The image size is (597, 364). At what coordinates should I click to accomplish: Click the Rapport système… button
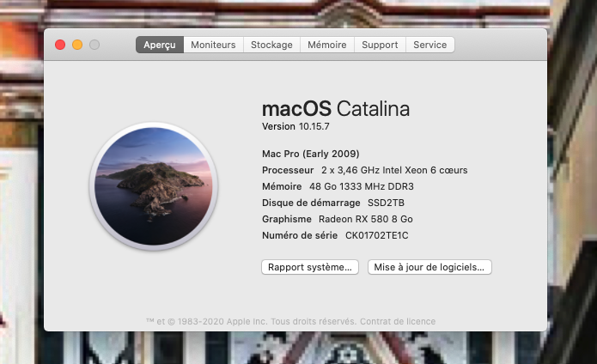[310, 267]
